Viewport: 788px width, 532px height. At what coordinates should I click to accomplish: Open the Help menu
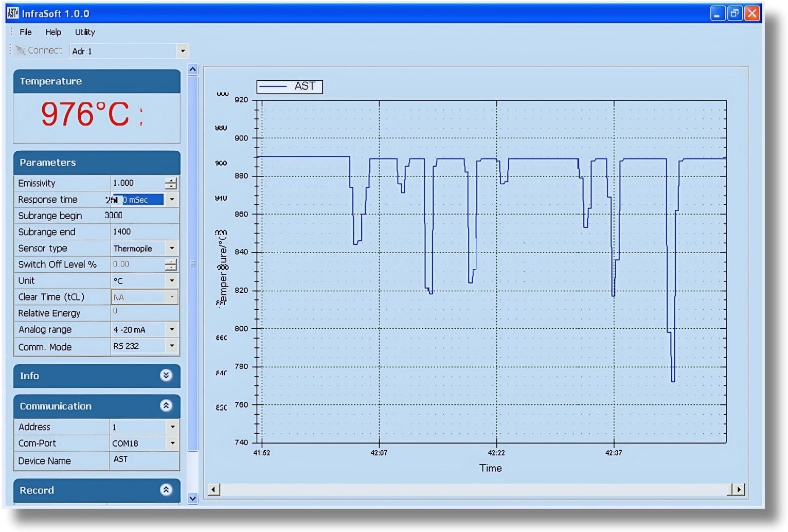[x=53, y=32]
